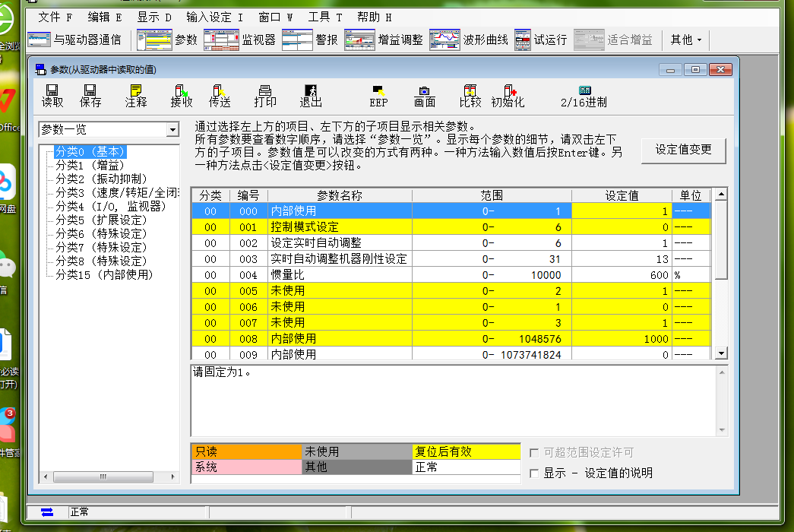The width and height of the screenshot is (794, 532).
Task: Click the 打印 (Print) icon
Action: [x=265, y=95]
